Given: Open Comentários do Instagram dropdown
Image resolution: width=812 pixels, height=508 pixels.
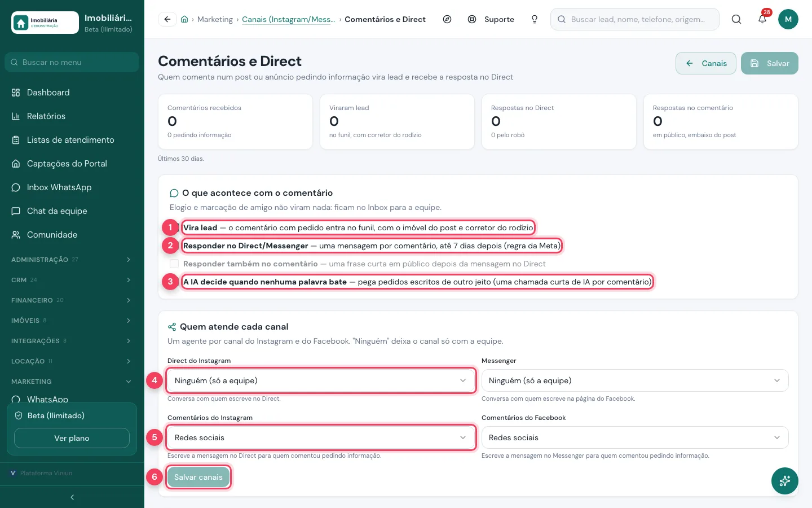Looking at the screenshot, I should [321, 437].
